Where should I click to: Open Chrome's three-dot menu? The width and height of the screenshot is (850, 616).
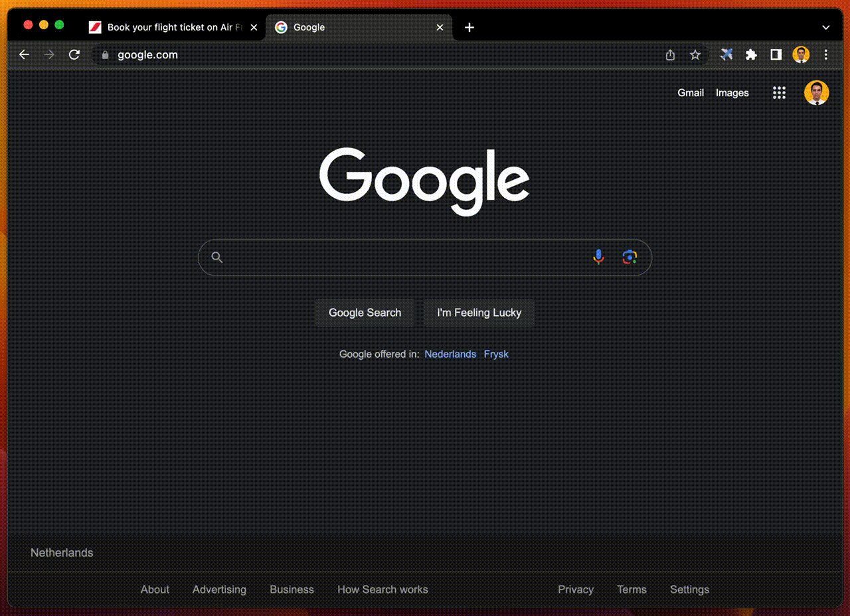[826, 55]
